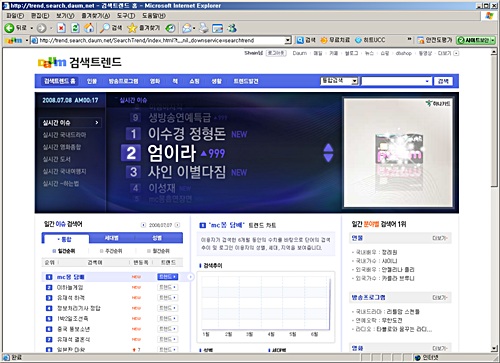Open 안전도우미 toolbar item
Screen dimensions: 500x363
435,40
